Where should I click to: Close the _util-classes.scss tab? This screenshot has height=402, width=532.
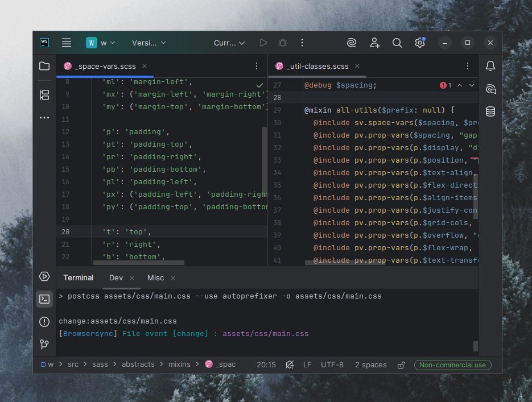coord(357,66)
